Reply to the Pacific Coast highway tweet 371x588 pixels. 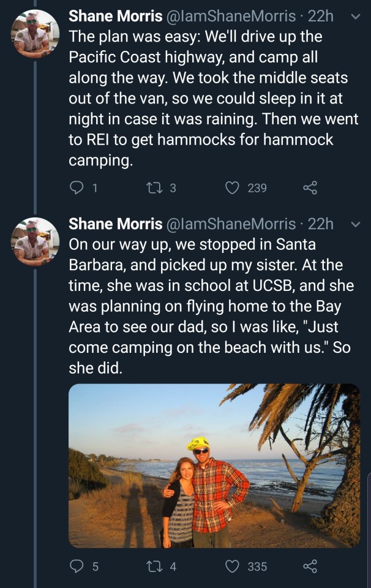pyautogui.click(x=77, y=188)
